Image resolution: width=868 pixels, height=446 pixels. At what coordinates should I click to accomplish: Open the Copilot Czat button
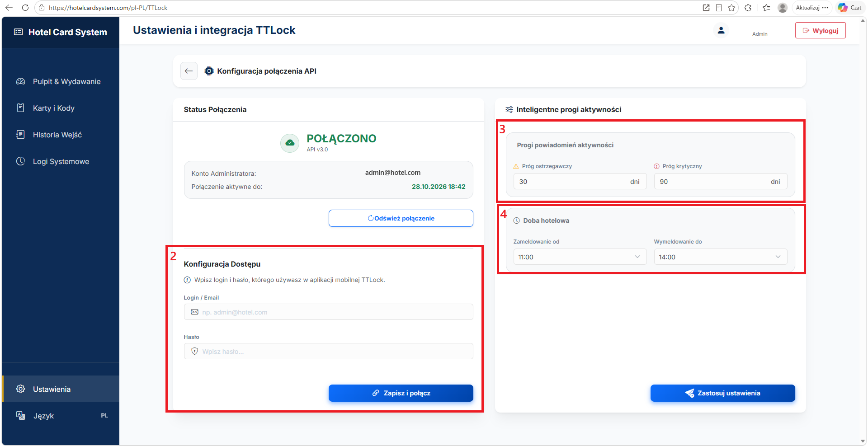pos(850,8)
